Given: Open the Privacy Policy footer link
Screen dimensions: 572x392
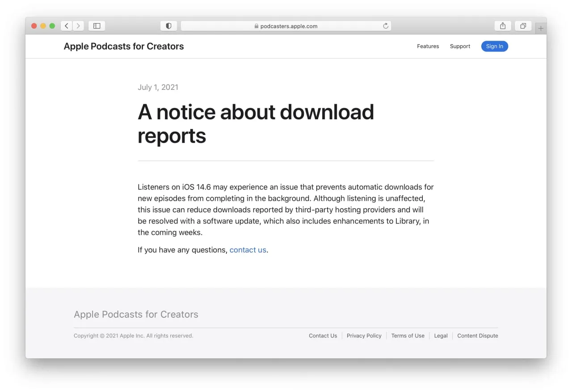Looking at the screenshot, I should click(x=364, y=336).
